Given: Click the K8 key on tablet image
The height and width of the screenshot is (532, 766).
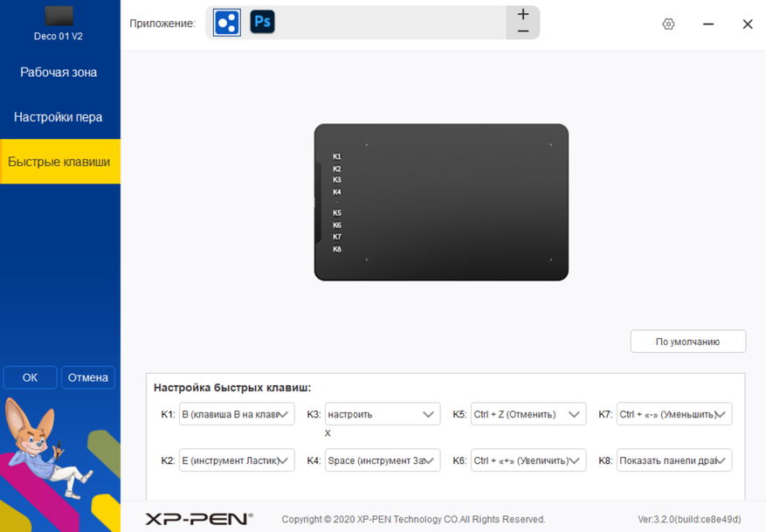Looking at the screenshot, I should point(337,249).
